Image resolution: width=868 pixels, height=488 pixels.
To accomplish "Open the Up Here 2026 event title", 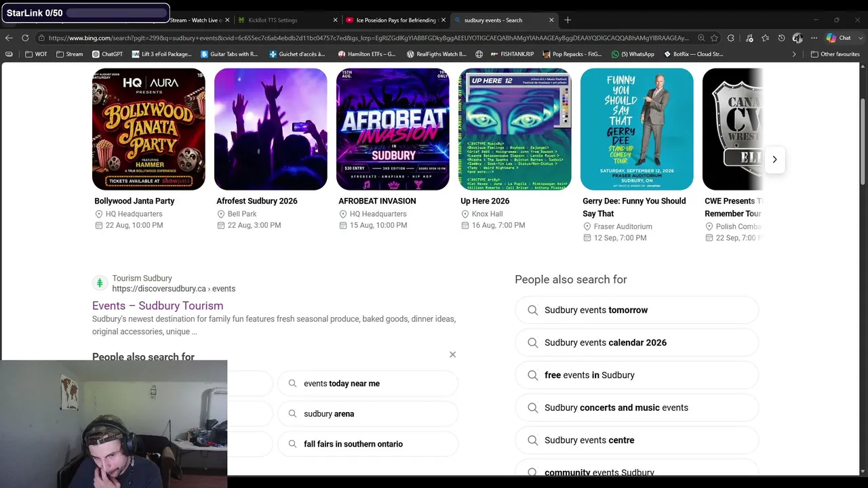I will coord(485,201).
